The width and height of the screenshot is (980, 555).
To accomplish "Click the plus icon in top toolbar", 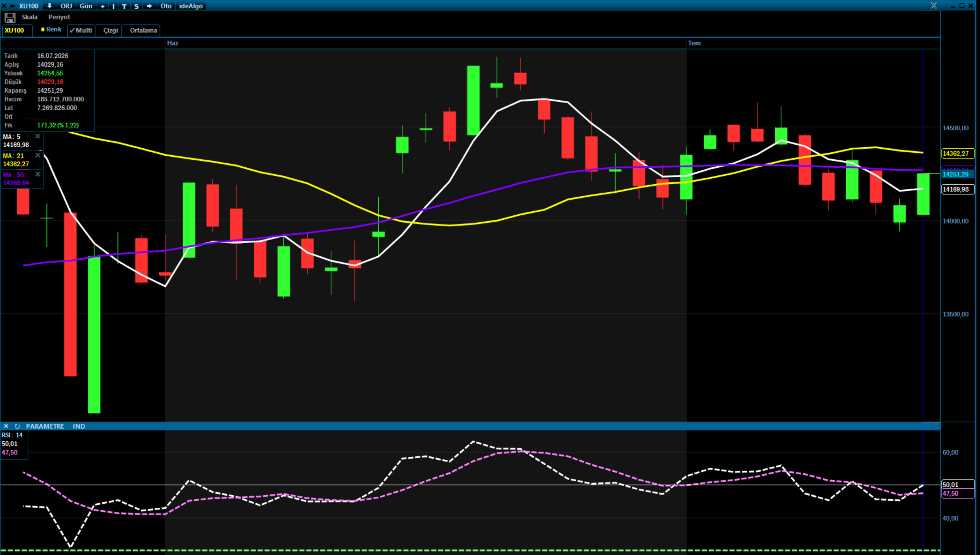I will coord(103,6).
